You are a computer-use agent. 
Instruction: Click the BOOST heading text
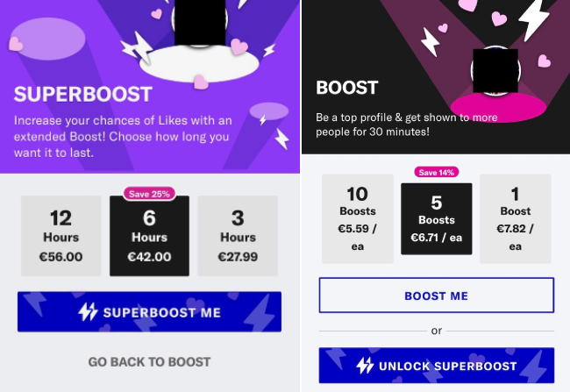click(347, 88)
